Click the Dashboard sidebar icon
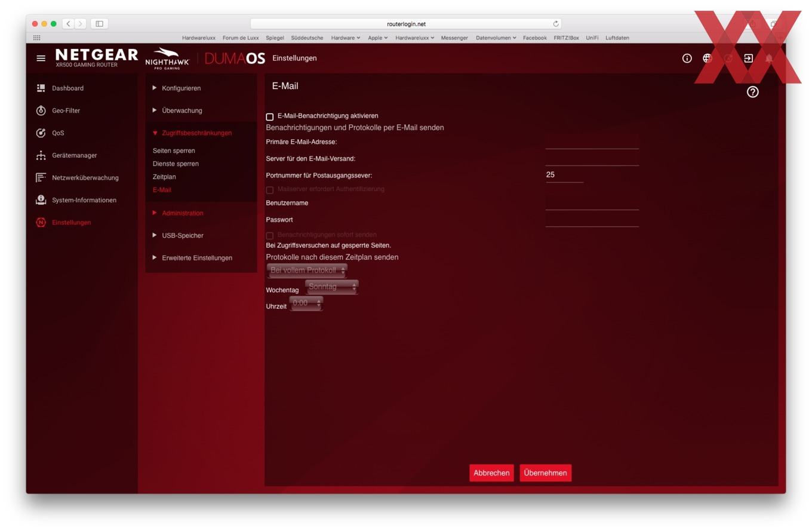 click(x=41, y=88)
